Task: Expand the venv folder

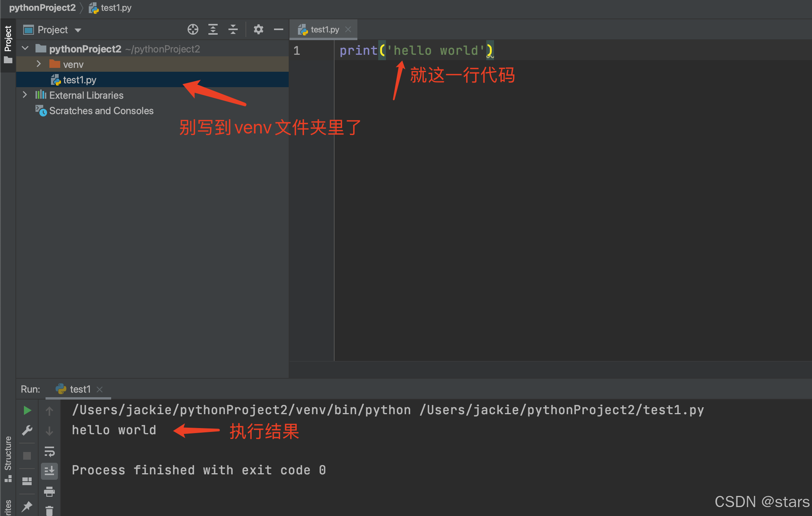Action: [39, 64]
